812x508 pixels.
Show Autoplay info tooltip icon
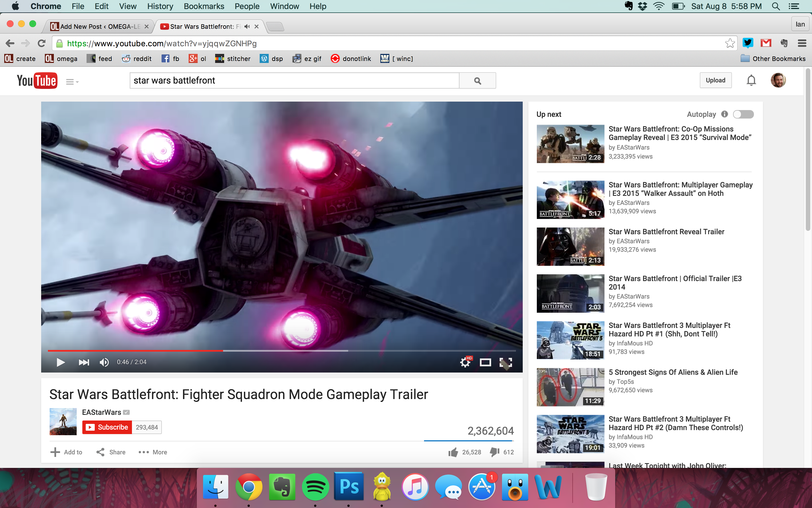pyautogui.click(x=725, y=114)
